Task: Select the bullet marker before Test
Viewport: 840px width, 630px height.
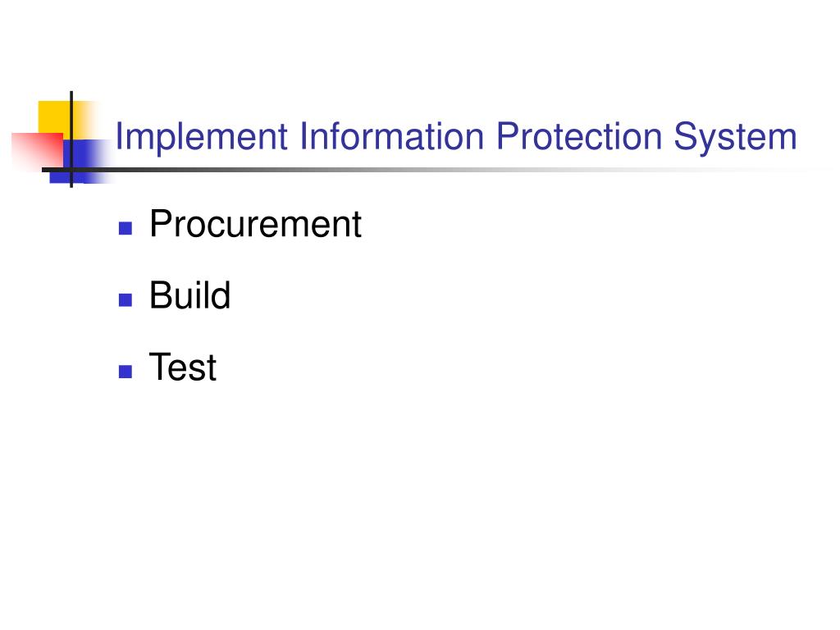Action: (x=126, y=372)
